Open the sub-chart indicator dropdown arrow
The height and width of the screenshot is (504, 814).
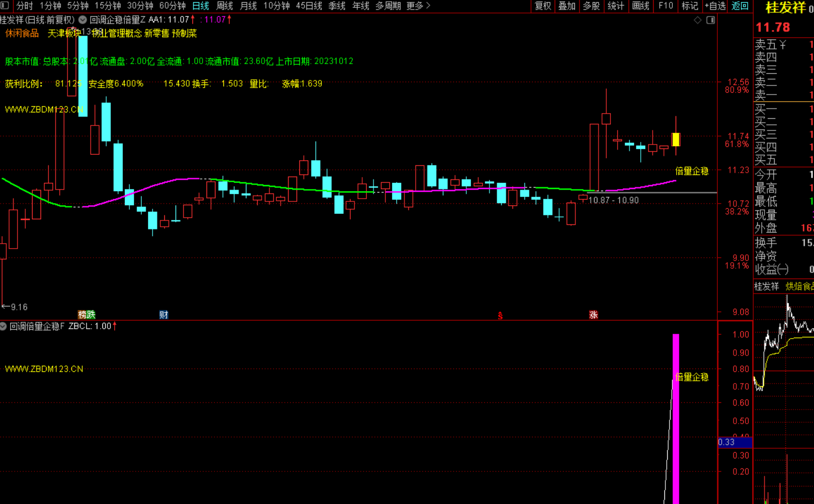click(3, 326)
